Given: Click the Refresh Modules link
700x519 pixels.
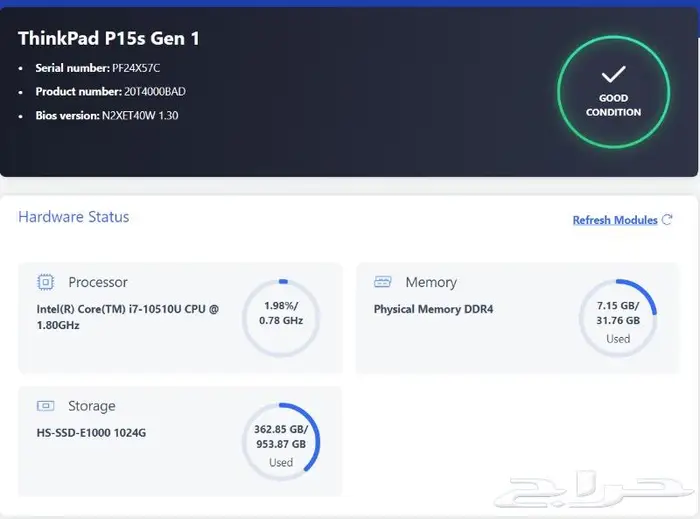Looking at the screenshot, I should click(x=615, y=220).
